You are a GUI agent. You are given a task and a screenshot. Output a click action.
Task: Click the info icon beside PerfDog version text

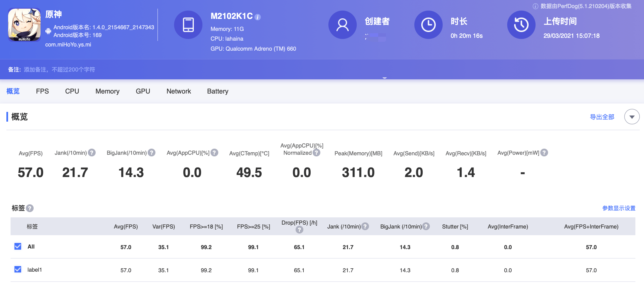click(535, 6)
